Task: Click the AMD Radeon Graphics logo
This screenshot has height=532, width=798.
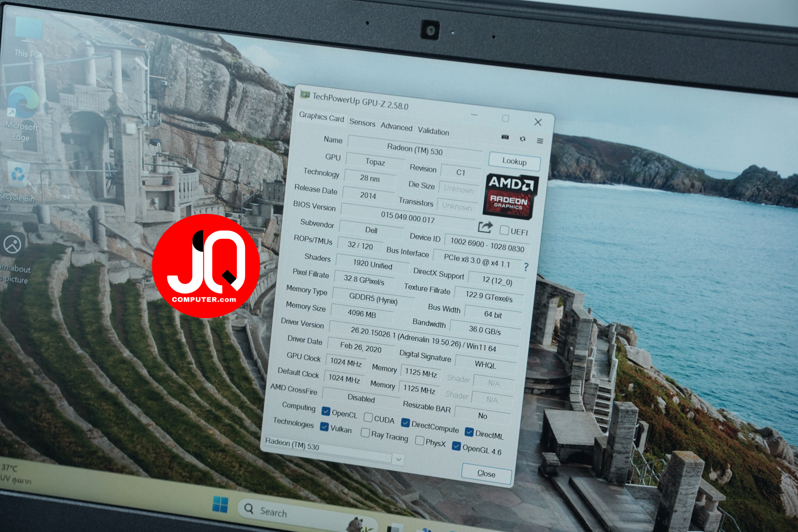Action: 510,196
